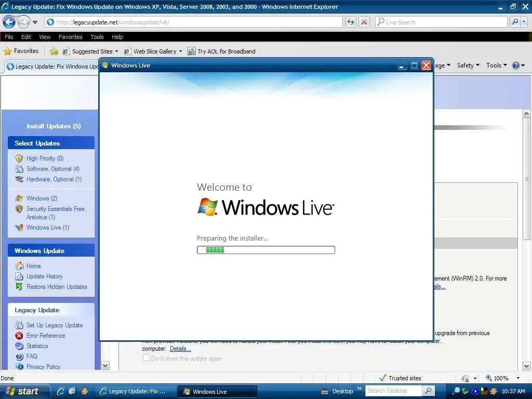
Task: Open zoom level dropdown arrow
Action: point(518,378)
